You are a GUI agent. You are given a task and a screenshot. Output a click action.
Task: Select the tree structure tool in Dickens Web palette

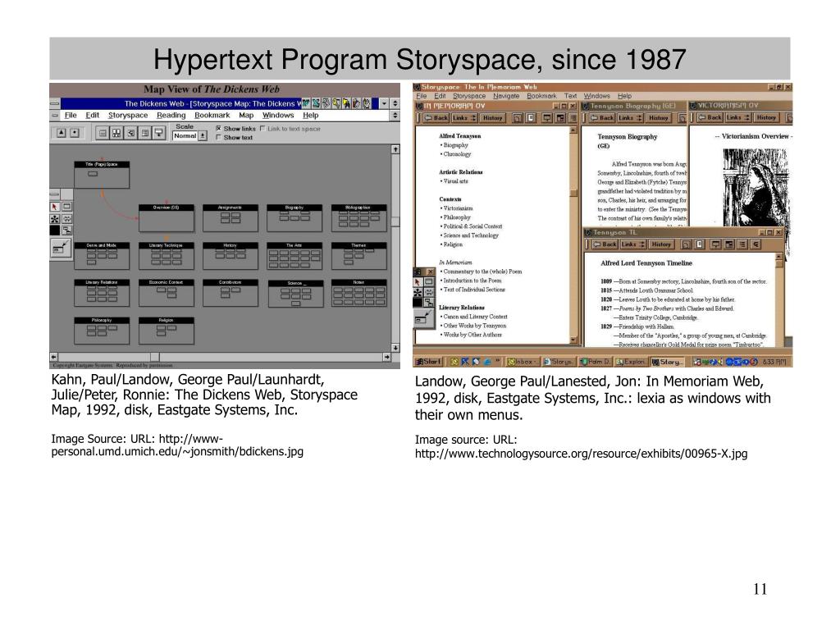(x=67, y=231)
